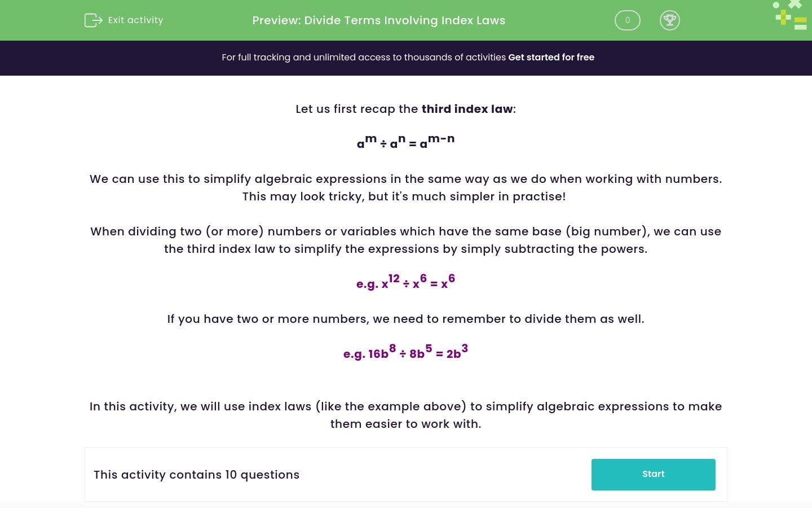Click the third index law formula

click(x=405, y=142)
